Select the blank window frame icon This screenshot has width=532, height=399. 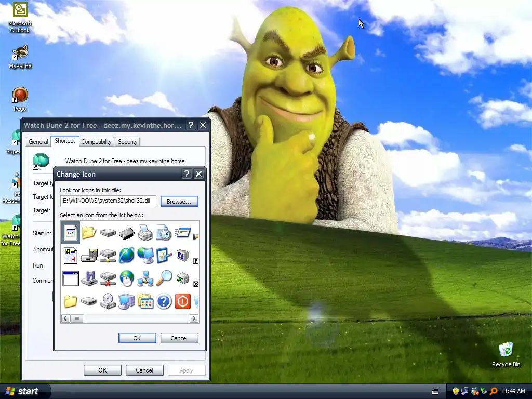71,278
